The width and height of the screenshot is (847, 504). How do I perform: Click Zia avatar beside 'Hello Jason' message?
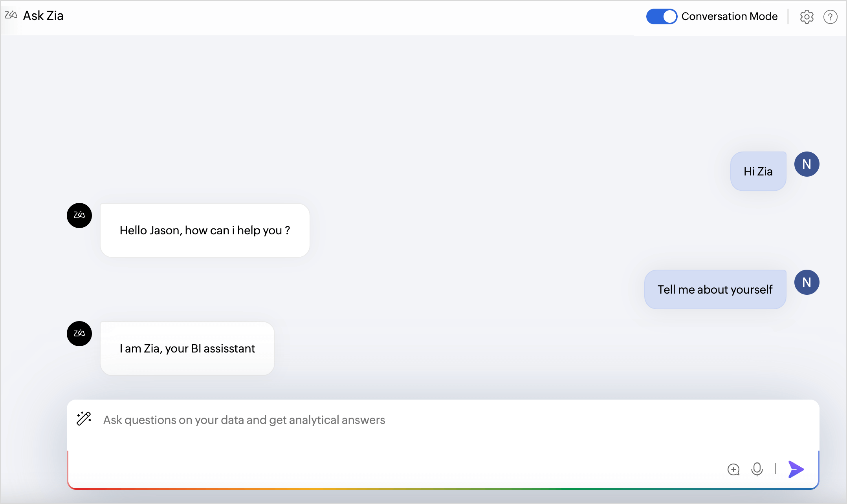point(79,215)
